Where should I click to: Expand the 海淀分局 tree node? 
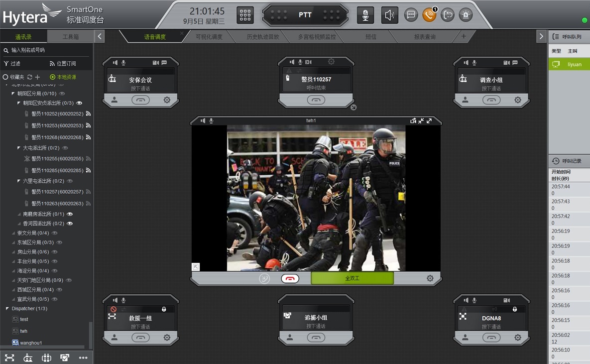(13, 271)
